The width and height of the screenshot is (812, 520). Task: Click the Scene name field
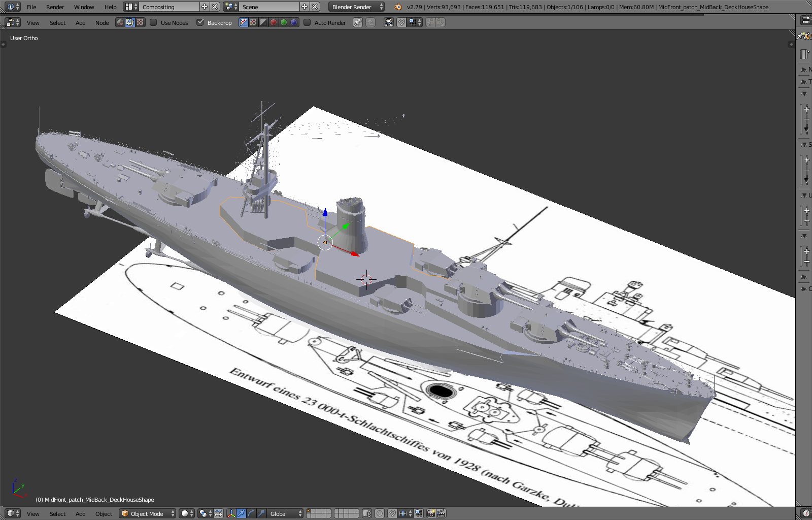[269, 7]
